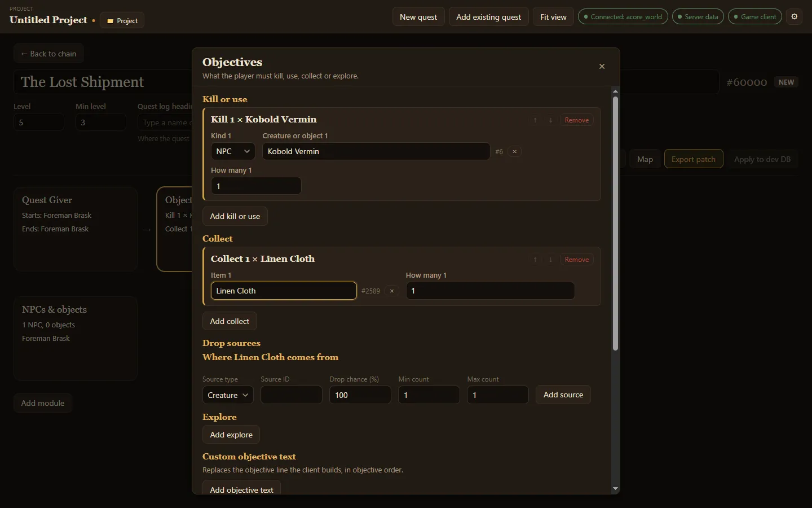Focus the Min level field
Viewport: 812px width, 508px height.
(x=101, y=122)
